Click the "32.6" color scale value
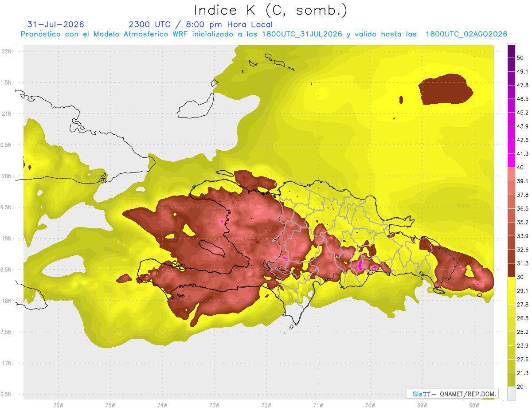 pos(523,250)
